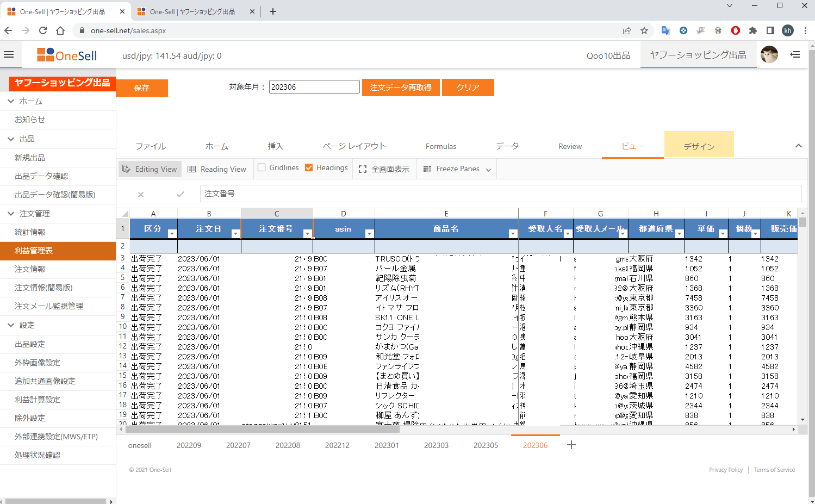815x504 pixels.
Task: Click the user avatar profile picture
Action: point(769,54)
